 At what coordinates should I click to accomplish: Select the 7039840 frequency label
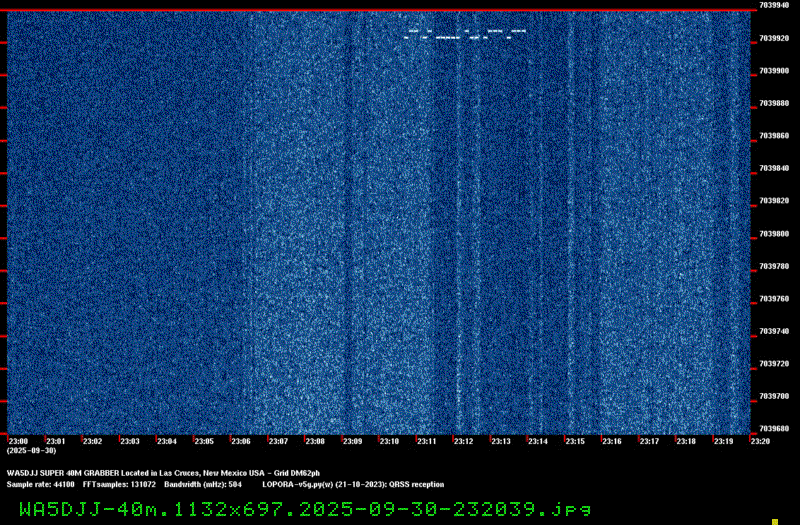coord(774,168)
